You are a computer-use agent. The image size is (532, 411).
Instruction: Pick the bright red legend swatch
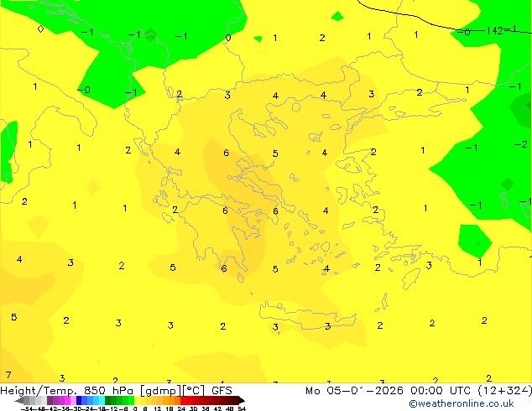183,401
